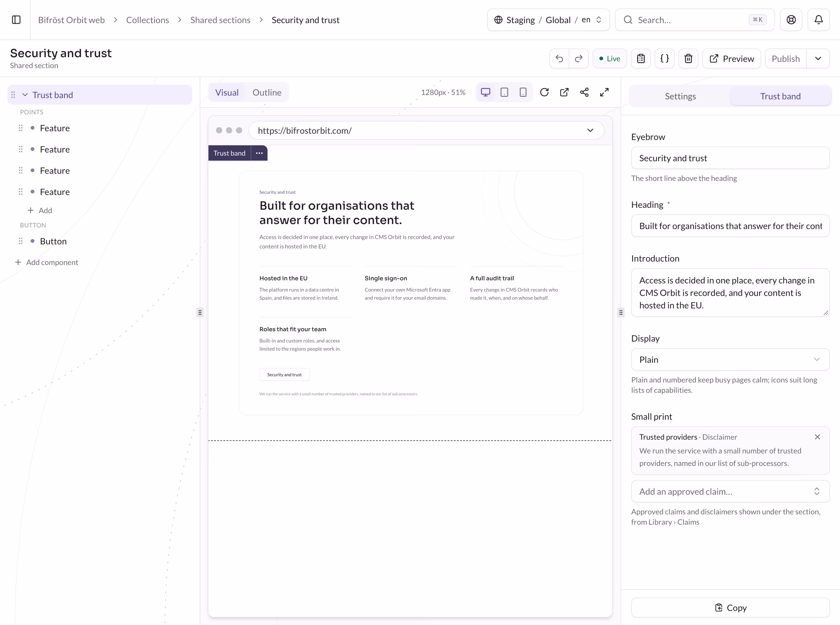Open preview in new window icon

point(564,92)
